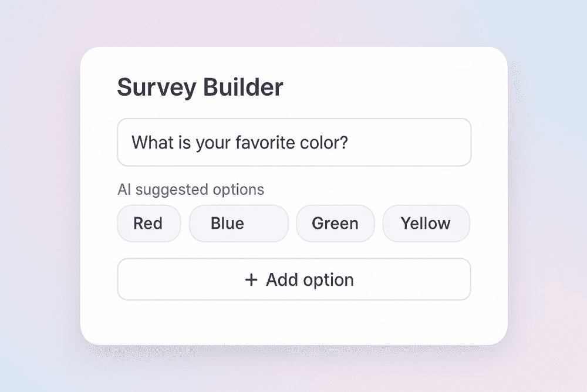
Task: Click the word 'Green' in its chip
Action: click(x=335, y=224)
